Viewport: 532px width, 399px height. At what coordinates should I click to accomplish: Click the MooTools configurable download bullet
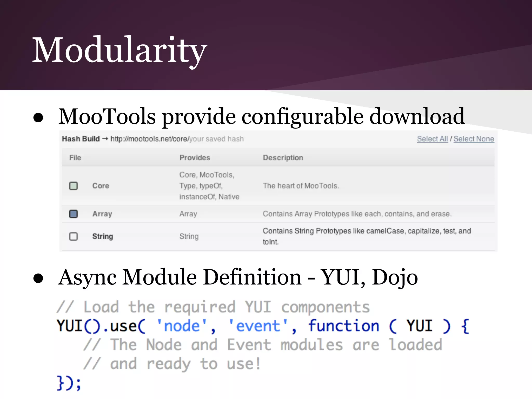click(261, 116)
